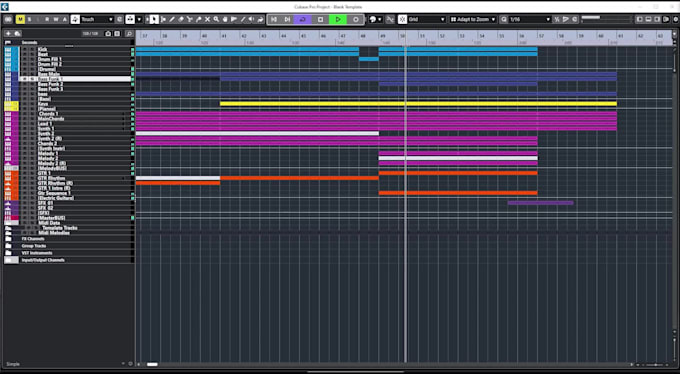Select the Drum Fill 1 track
The image size is (680, 374).
click(49, 59)
